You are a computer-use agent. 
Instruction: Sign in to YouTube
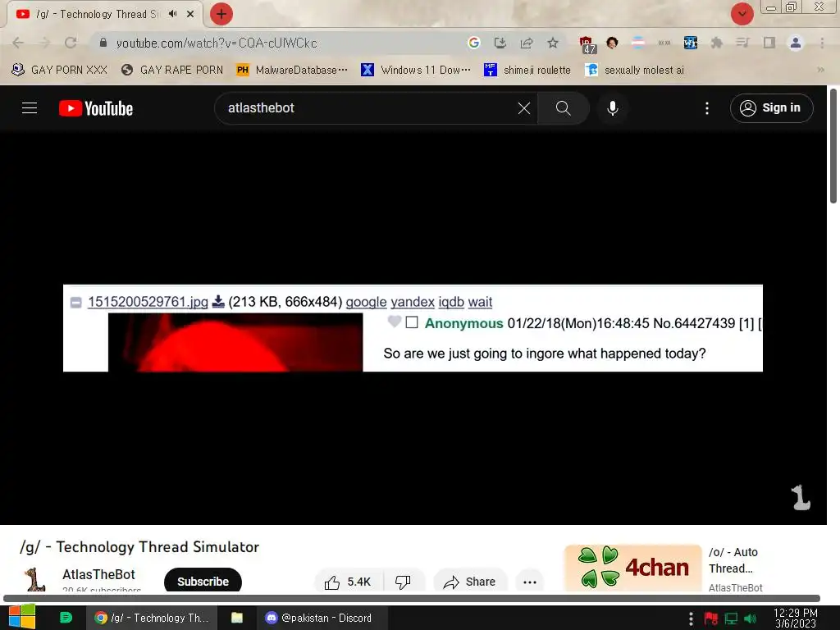coord(771,108)
